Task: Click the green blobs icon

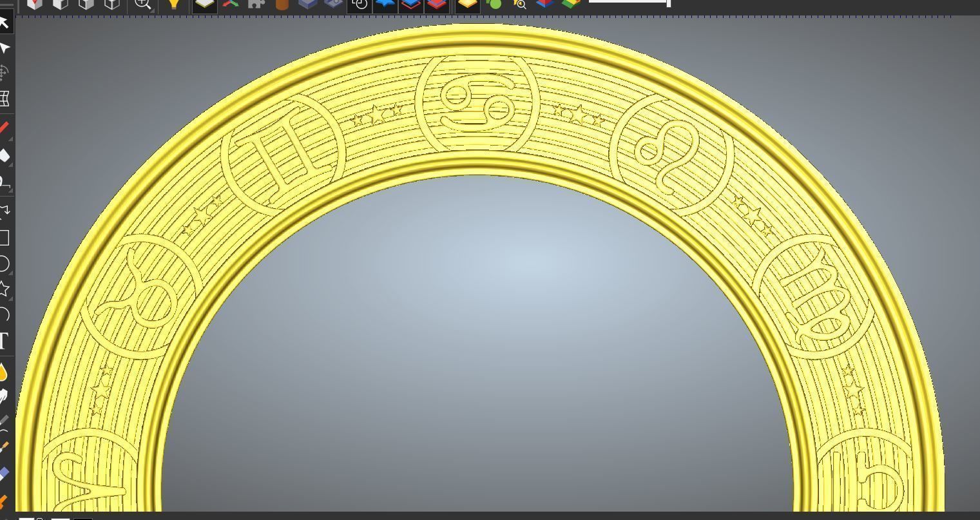Action: coord(494,5)
